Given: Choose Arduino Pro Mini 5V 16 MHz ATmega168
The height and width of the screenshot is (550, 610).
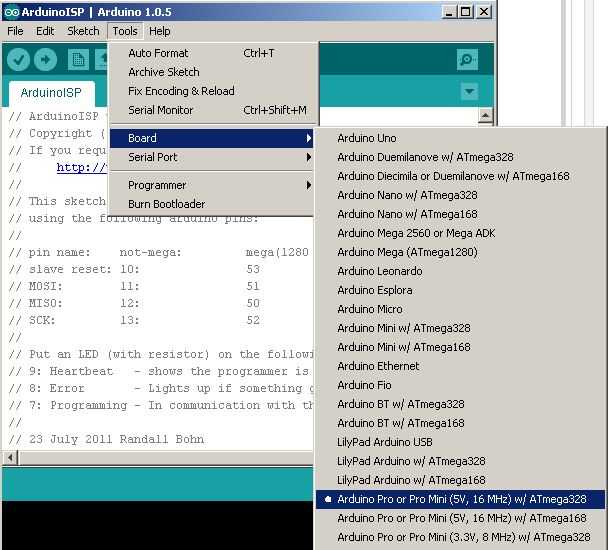Looking at the screenshot, I should click(x=461, y=518).
